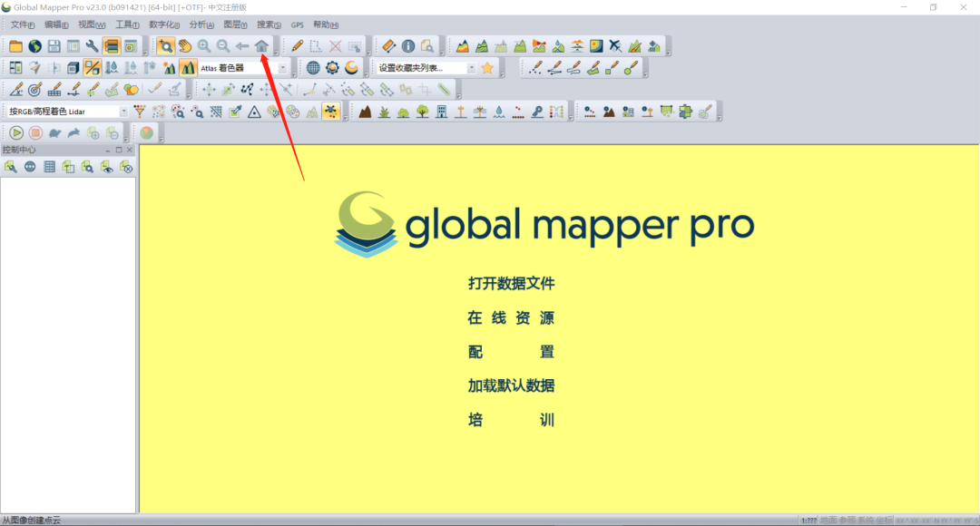Viewport: 980px width, 526px height.
Task: Open the 3D viewer cube icon
Action: click(73, 68)
